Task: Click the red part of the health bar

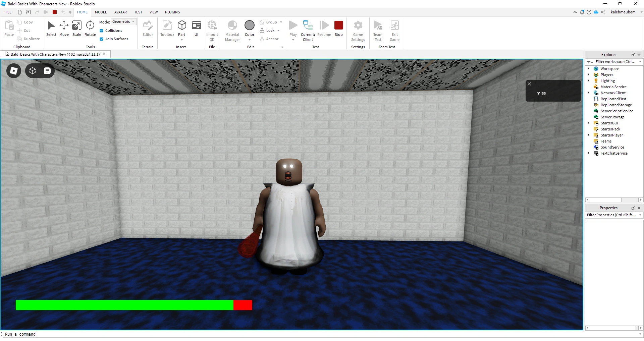Action: point(243,305)
